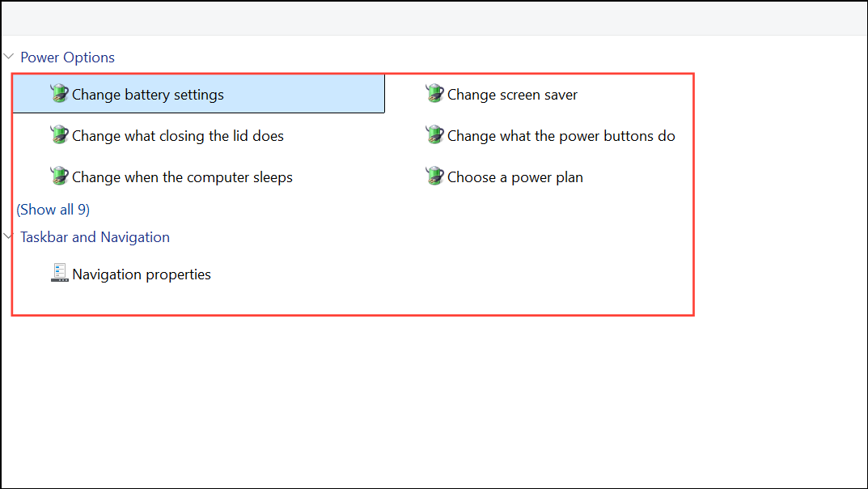Click blank highlighted area right of battery settings
The width and height of the screenshot is (868, 489).
(x=307, y=95)
